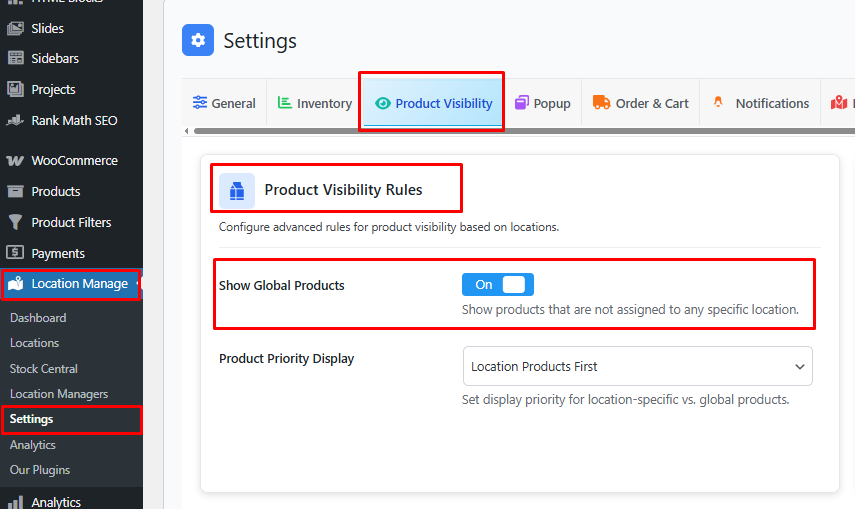Click the Product Visibility Rules box icon
This screenshot has height=509, width=855.
(237, 190)
